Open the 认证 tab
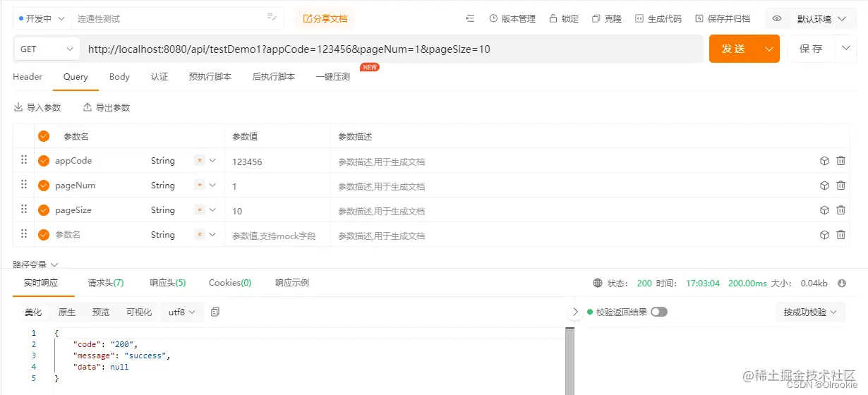This screenshot has width=868, height=395. click(x=159, y=77)
